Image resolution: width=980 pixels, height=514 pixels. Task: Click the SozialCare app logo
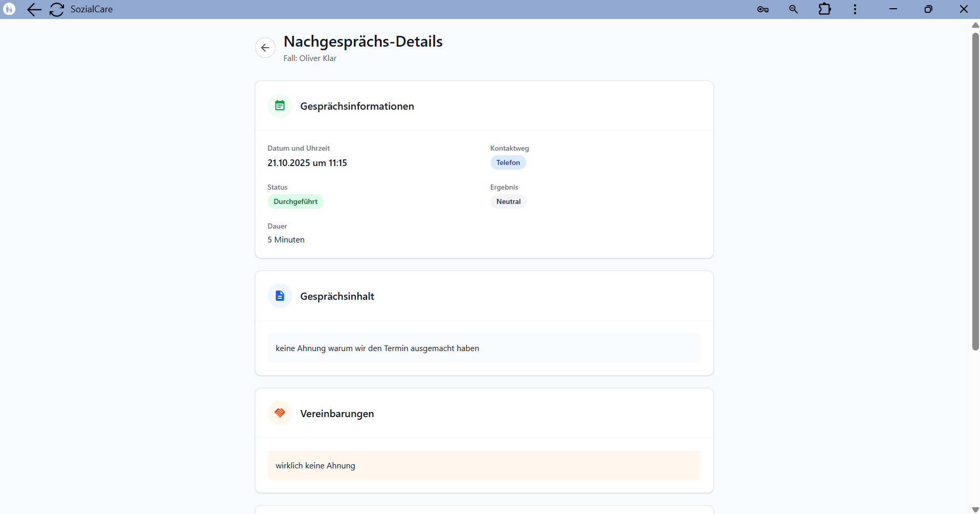click(9, 9)
